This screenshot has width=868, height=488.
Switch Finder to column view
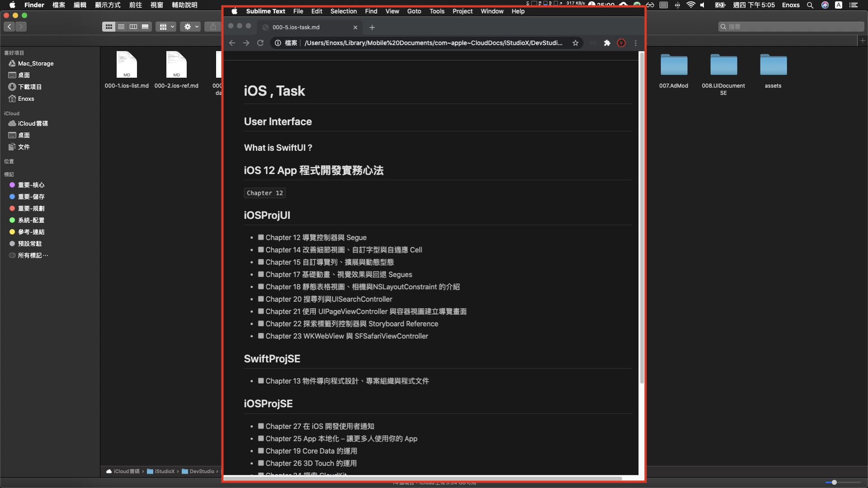coord(133,27)
